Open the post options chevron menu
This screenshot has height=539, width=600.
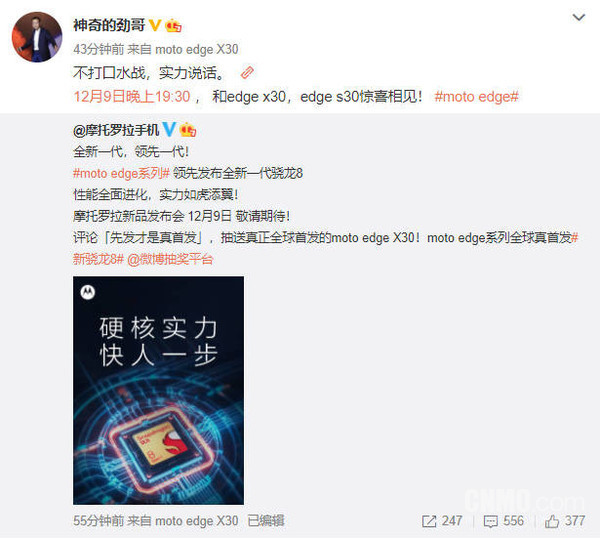(x=578, y=18)
